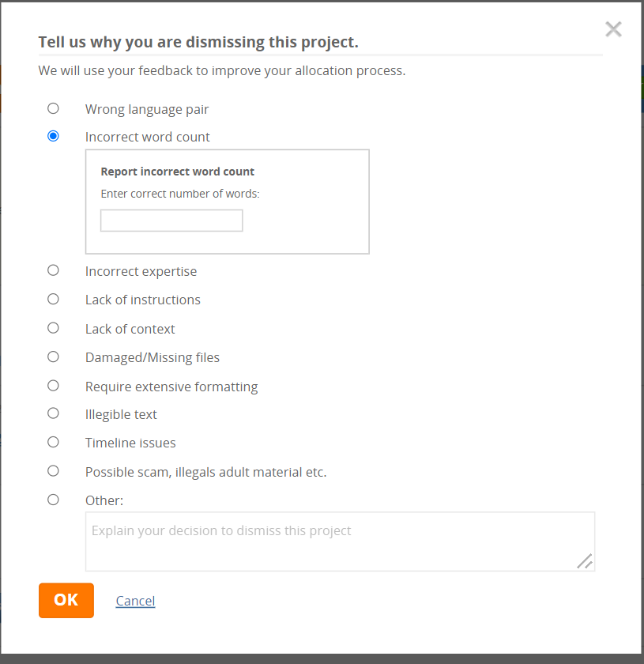Click the orange OK button
The height and width of the screenshot is (664, 644).
(66, 600)
